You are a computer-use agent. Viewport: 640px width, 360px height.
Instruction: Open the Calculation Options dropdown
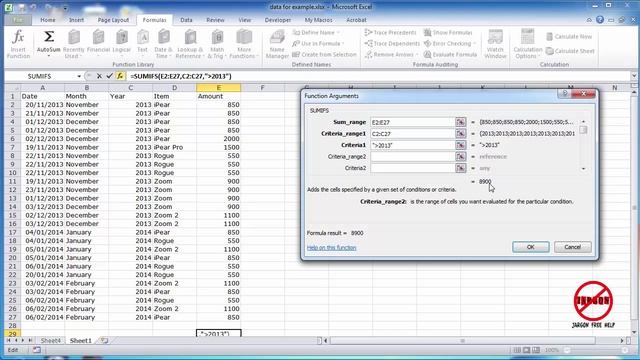tap(527, 44)
